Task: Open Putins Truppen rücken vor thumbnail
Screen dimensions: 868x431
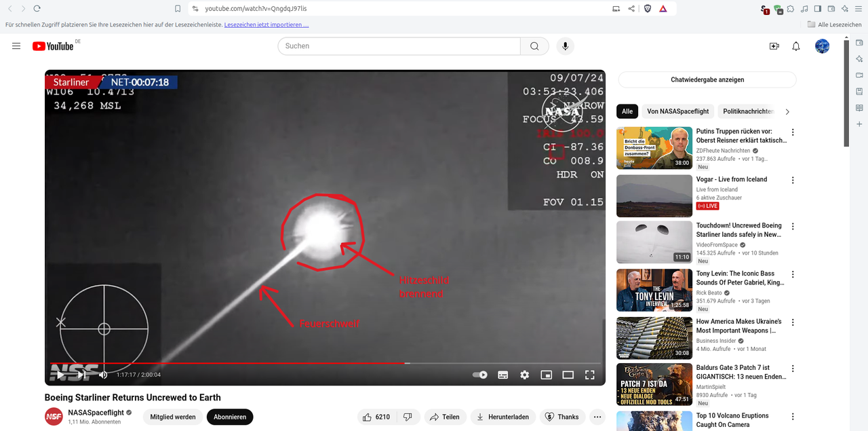Action: (x=654, y=148)
